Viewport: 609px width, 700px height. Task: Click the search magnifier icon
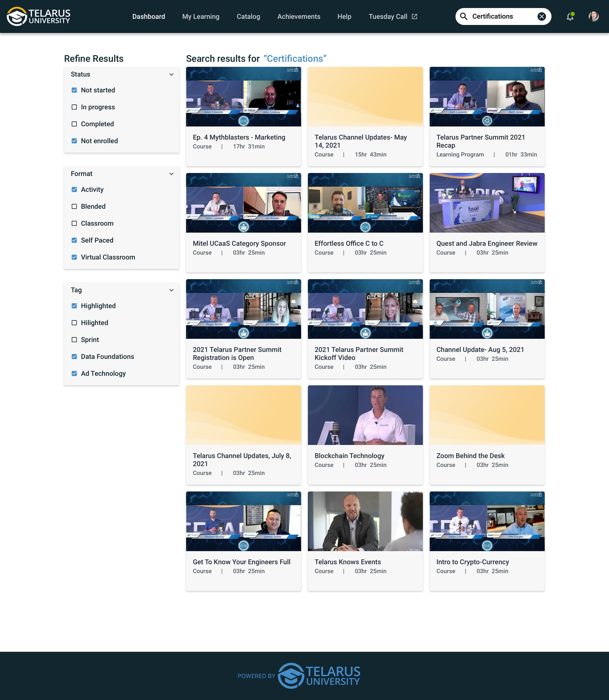point(464,16)
